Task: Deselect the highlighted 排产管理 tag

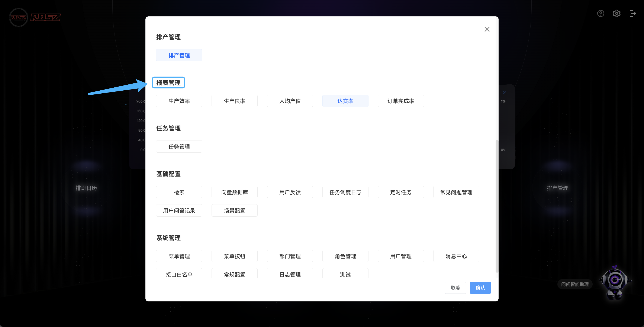Action: point(179,55)
